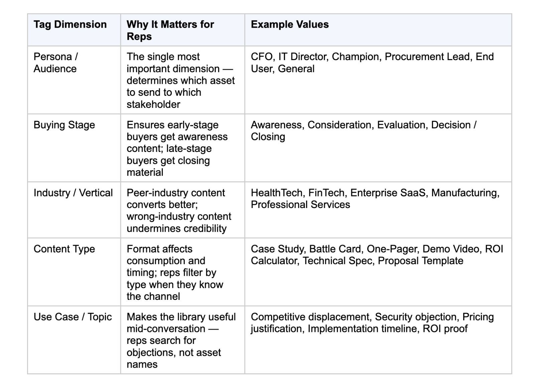
Task: Select the 'Peer-industry content converts better' cell
Action: 182,210
